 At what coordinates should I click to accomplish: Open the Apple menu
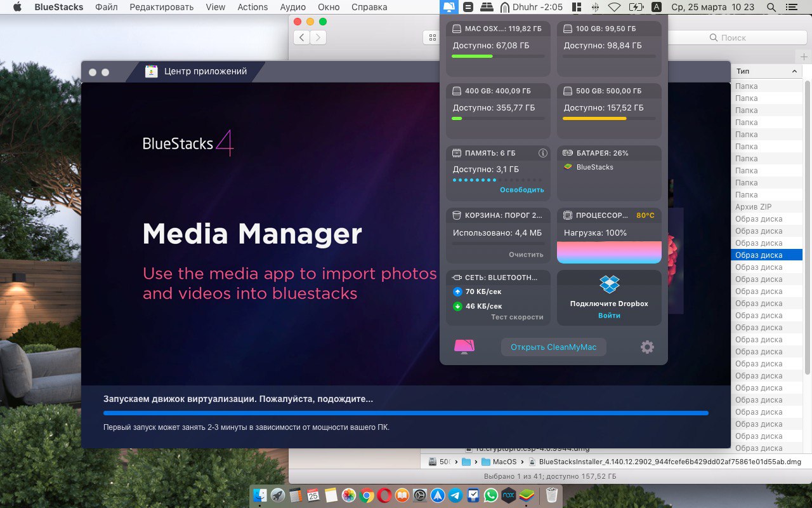(17, 7)
